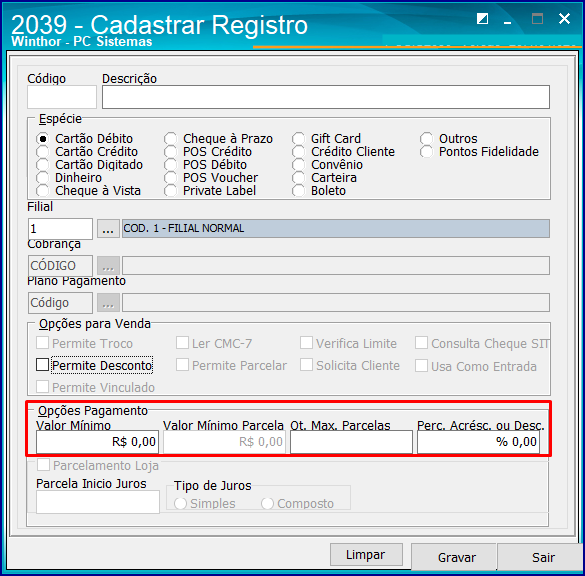Viewport: 585px width, 576px height.
Task: Toggle the Permite Troco checkbox
Action: click(x=42, y=342)
